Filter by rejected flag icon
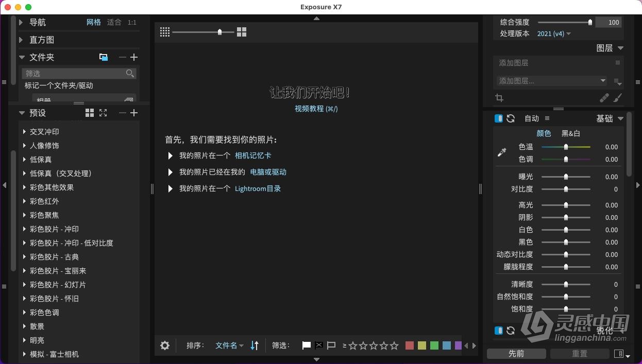Viewport: 642px width, 364px height. click(319, 345)
